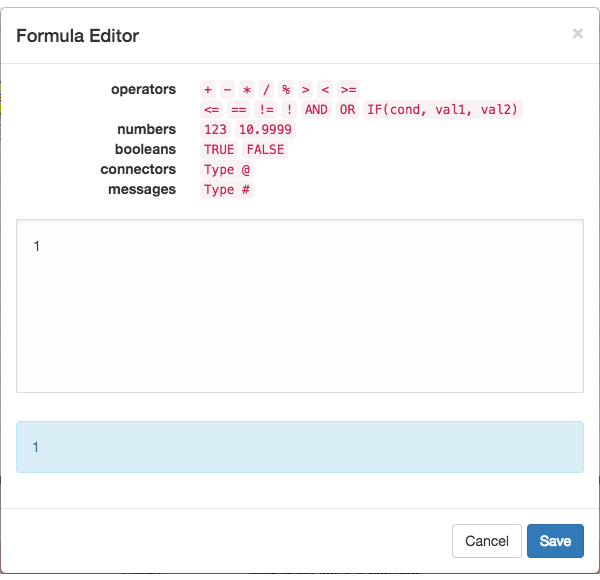Screen dimensions: 600x580
Task: Focus the formula text area
Action: tap(300, 306)
